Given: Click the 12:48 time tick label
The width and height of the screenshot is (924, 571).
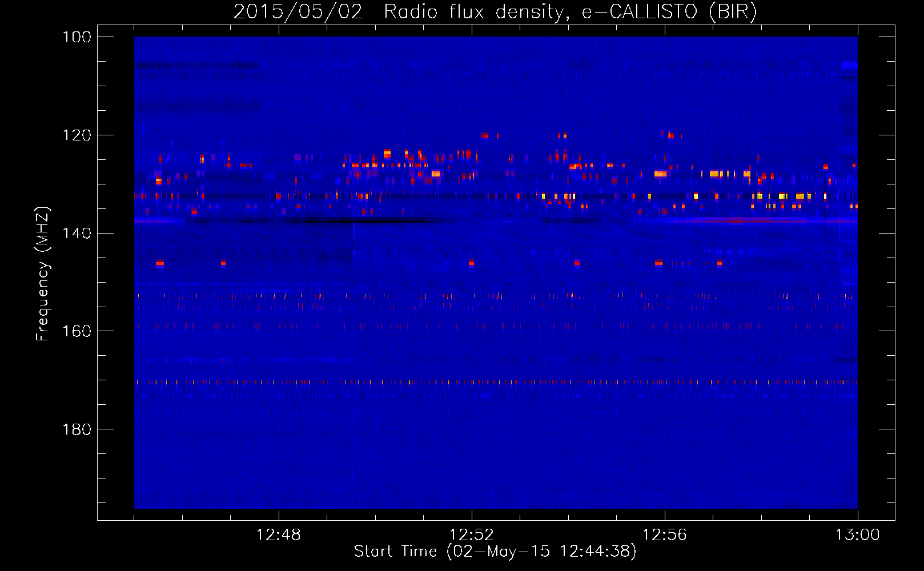Looking at the screenshot, I should coord(279,535).
